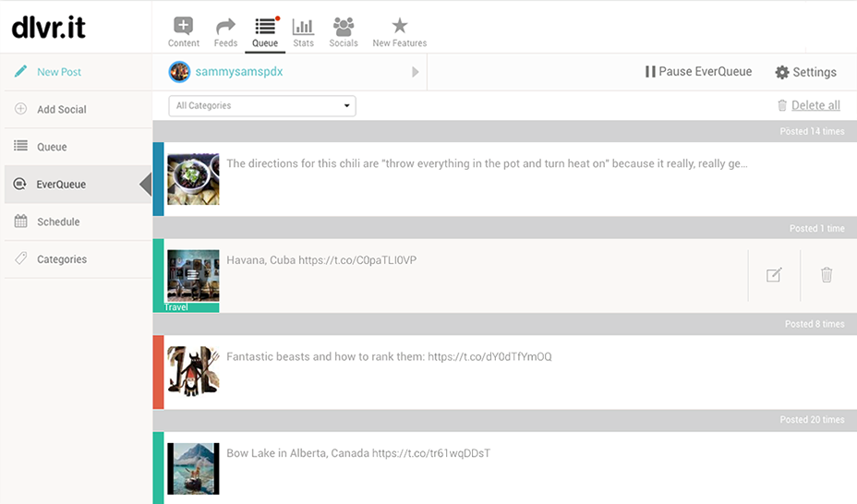
Task: Click the Schedule calendar icon
Action: click(20, 222)
